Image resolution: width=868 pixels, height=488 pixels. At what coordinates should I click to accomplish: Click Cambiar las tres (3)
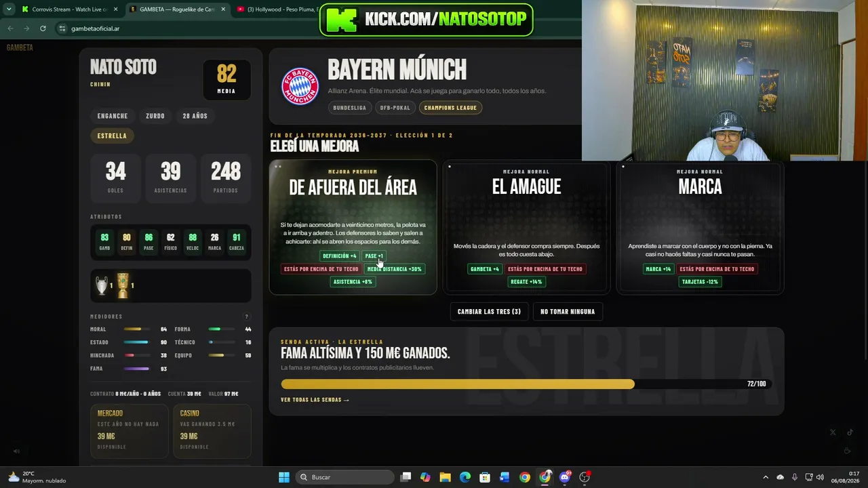(489, 312)
